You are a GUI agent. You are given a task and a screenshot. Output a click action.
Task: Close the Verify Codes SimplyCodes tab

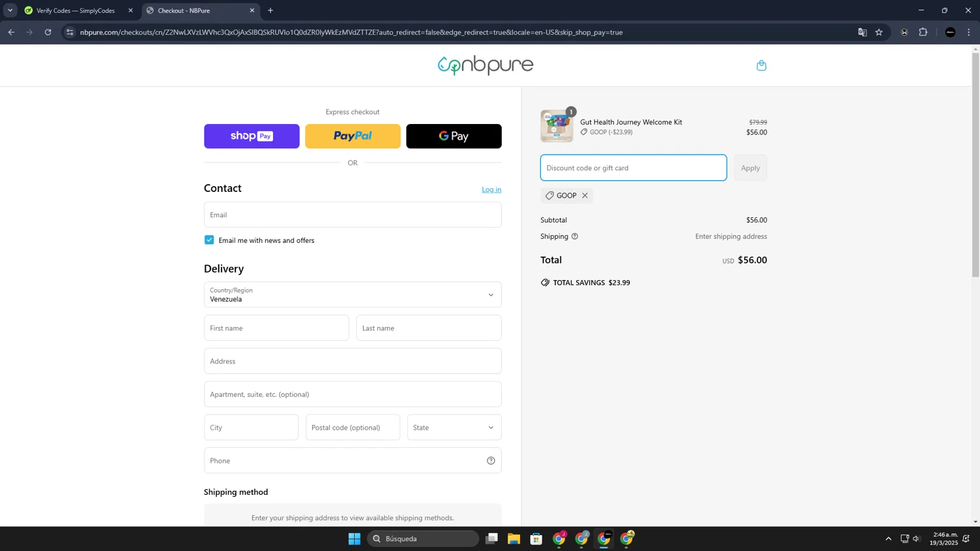pyautogui.click(x=131, y=10)
